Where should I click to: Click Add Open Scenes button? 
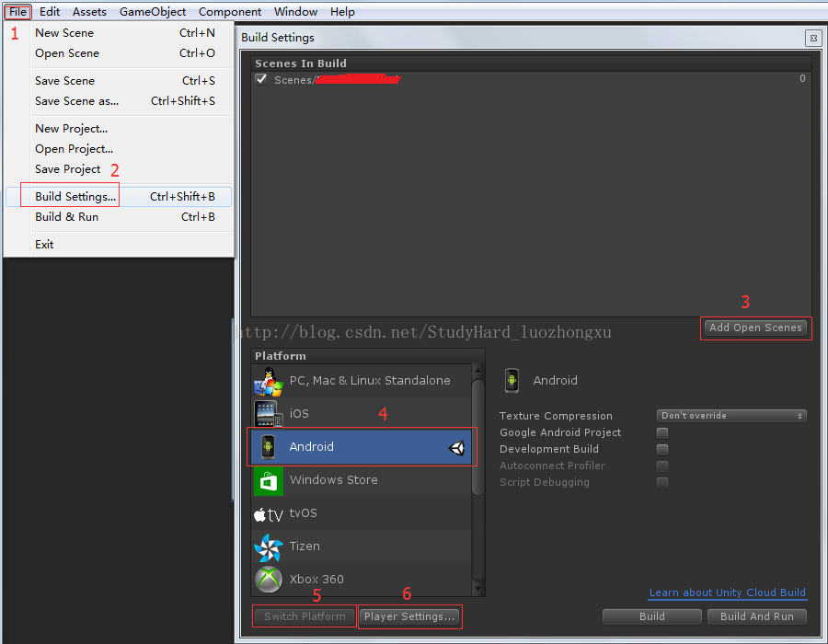point(755,328)
